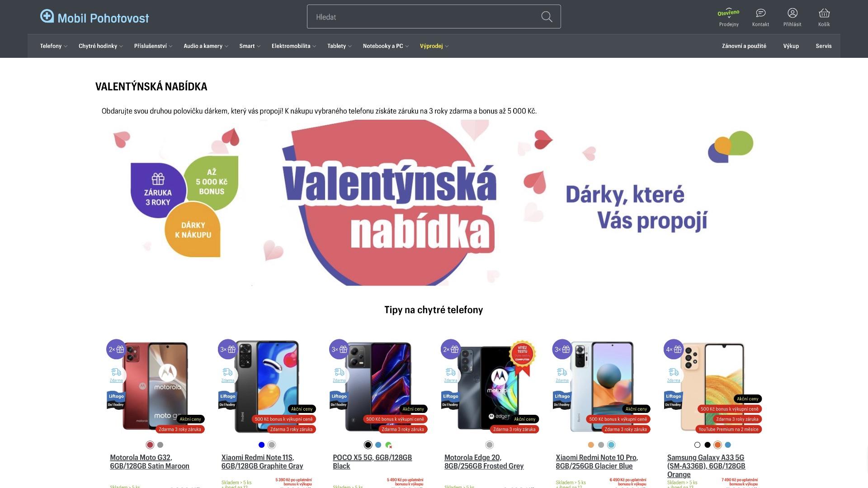The image size is (868, 488).
Task: Open the Košík basket icon
Action: 824,13
